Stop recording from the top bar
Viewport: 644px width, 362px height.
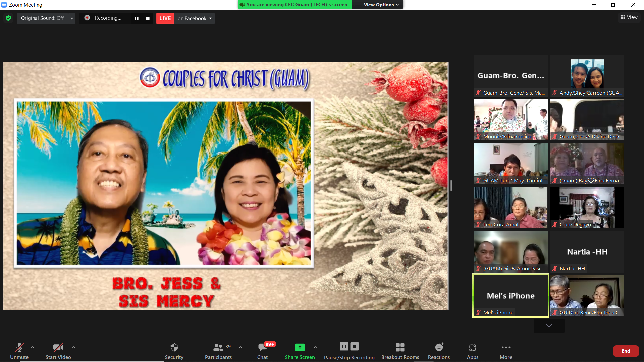click(148, 18)
